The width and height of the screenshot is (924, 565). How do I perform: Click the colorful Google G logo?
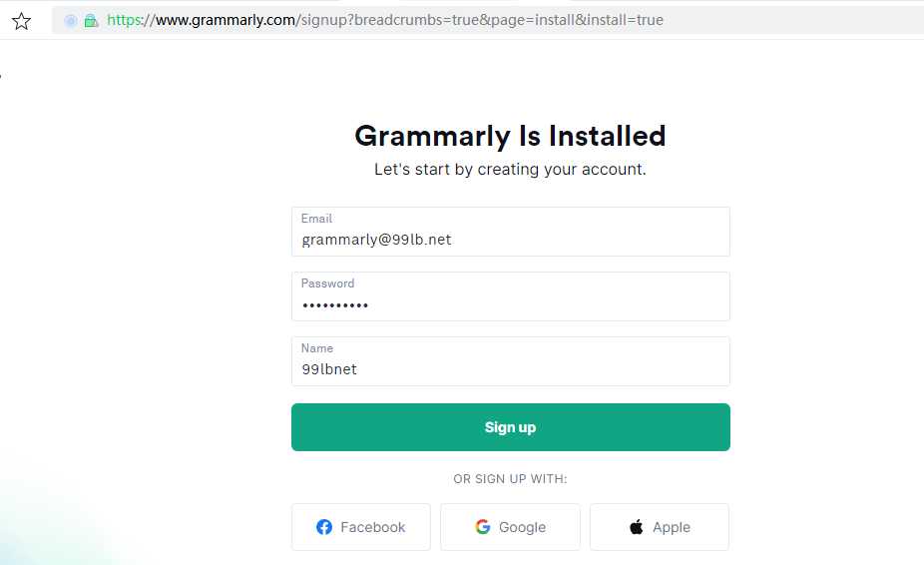(x=483, y=527)
